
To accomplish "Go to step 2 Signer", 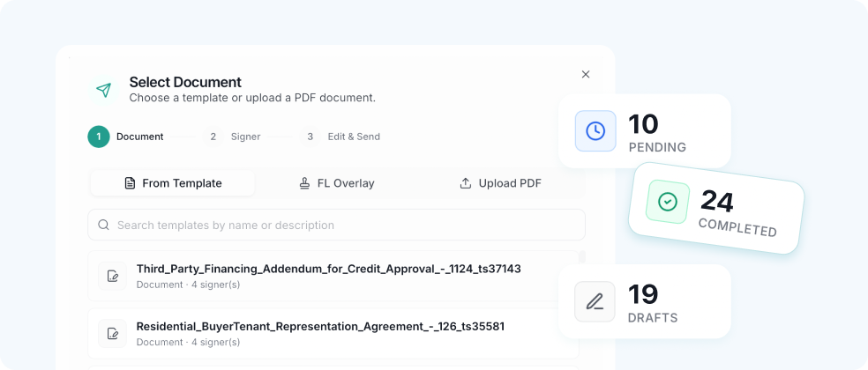I will (x=231, y=137).
